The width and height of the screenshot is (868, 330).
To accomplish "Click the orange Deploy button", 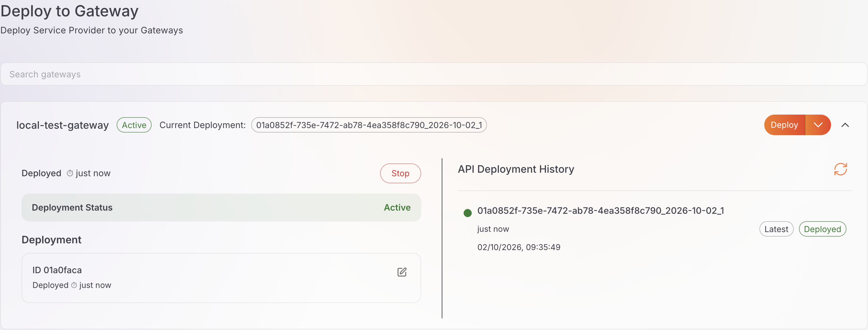I will [784, 125].
